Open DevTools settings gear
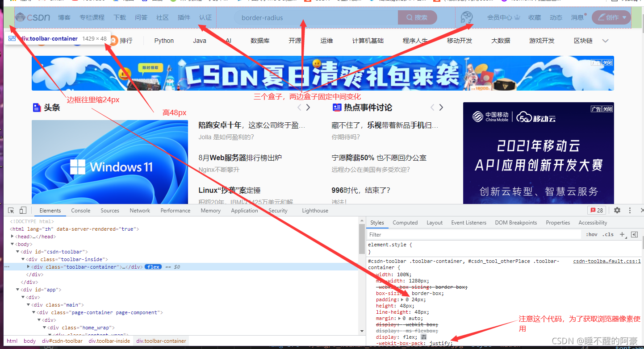 (617, 210)
